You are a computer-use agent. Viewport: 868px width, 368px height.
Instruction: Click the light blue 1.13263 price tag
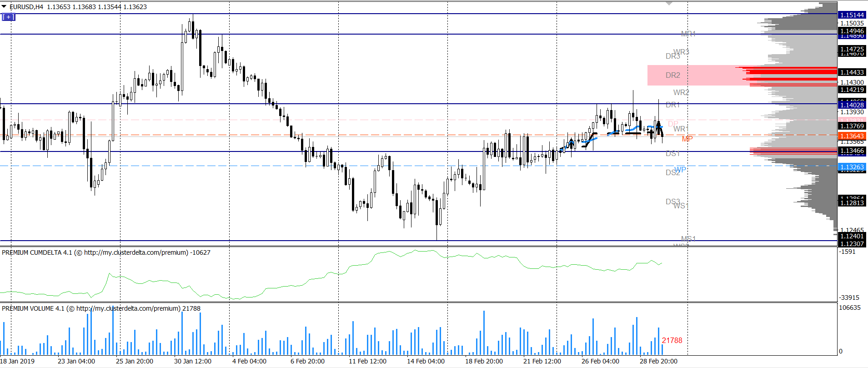[x=852, y=167]
